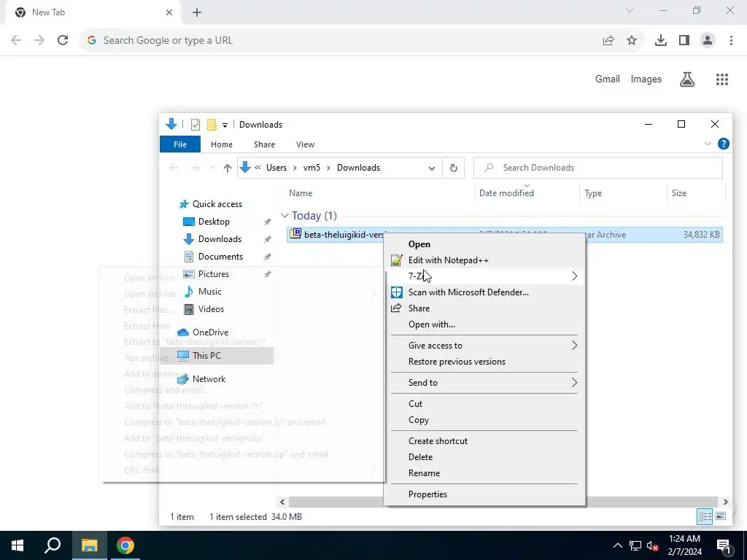Open Properties from the context menu
747x560 pixels.
484,494
